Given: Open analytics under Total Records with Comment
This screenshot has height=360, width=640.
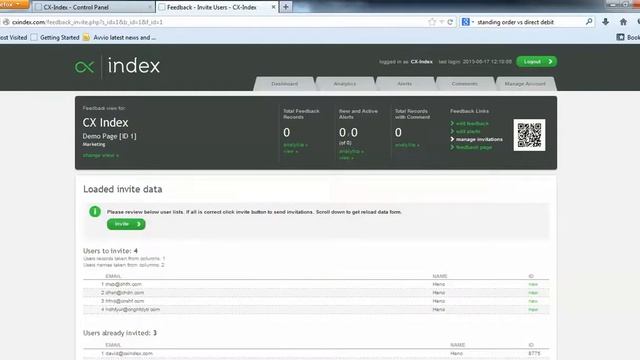Looking at the screenshot, I should point(407,145).
